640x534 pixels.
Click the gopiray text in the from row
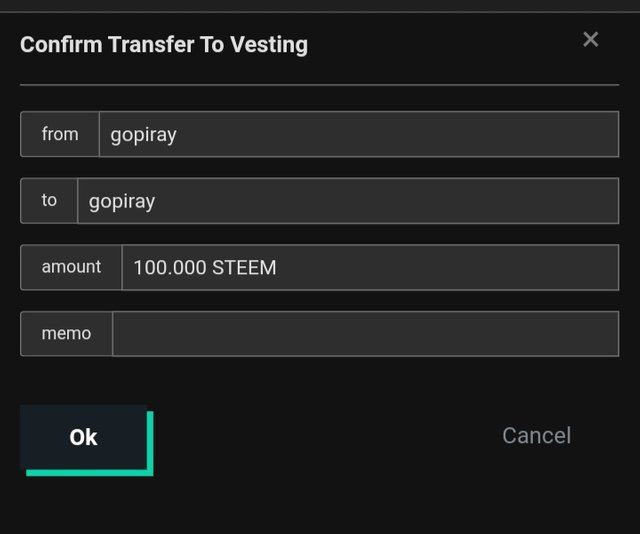[x=143, y=135]
